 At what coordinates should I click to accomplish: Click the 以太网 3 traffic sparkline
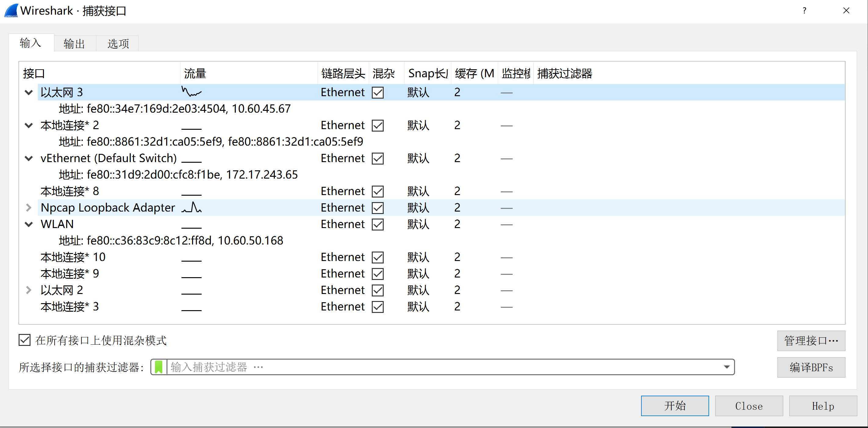point(192,91)
